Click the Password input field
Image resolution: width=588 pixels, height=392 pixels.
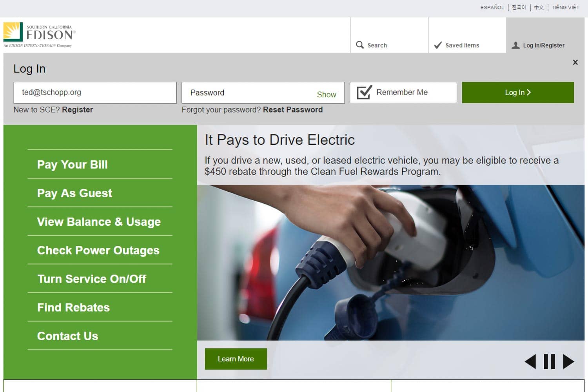(x=263, y=93)
